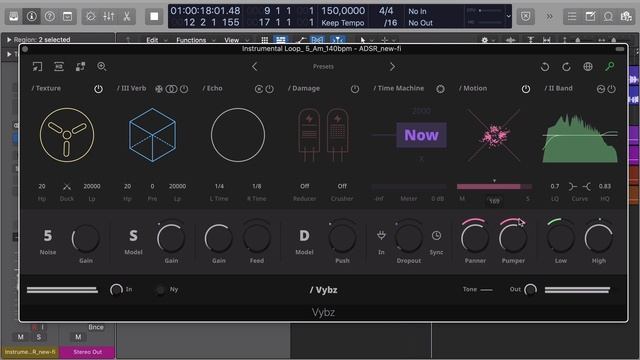The height and width of the screenshot is (360, 640).
Task: Click the input In gain knob
Action: pyautogui.click(x=116, y=289)
